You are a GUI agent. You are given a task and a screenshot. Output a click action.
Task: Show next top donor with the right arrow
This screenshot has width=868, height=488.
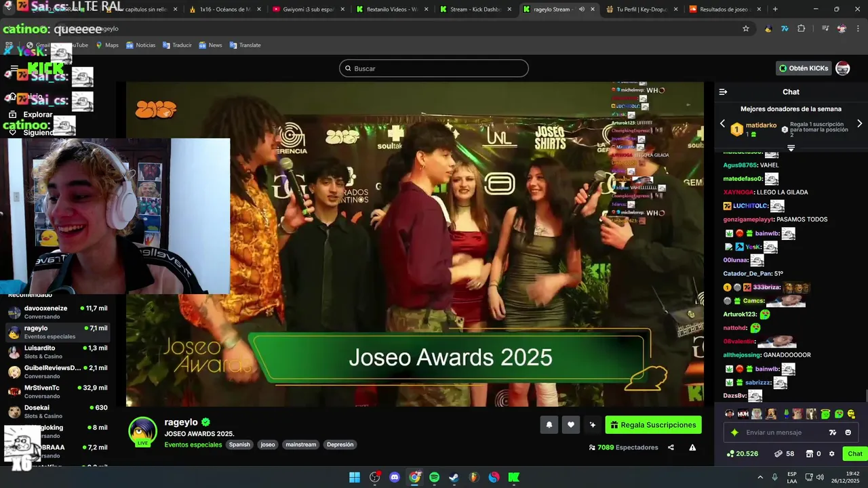point(860,124)
